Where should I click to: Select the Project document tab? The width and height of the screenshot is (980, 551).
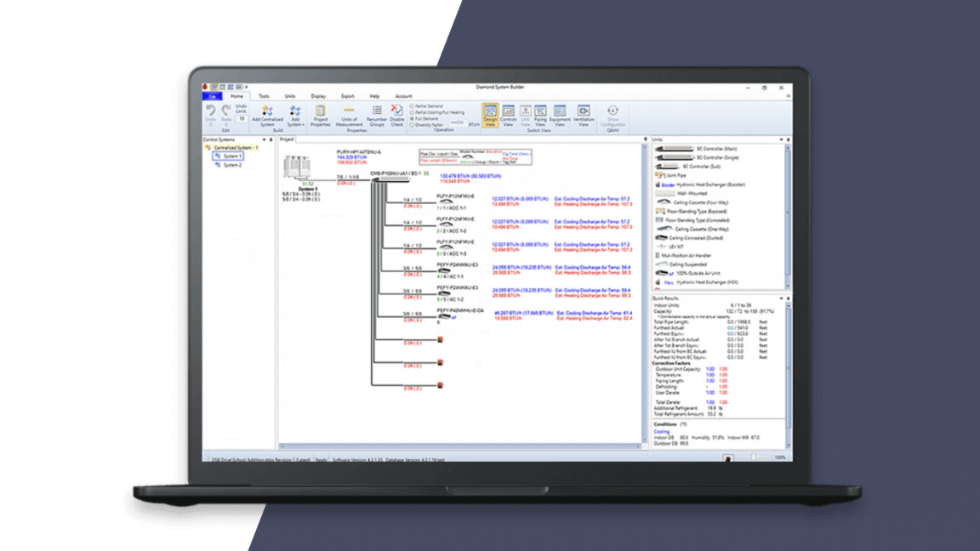287,139
